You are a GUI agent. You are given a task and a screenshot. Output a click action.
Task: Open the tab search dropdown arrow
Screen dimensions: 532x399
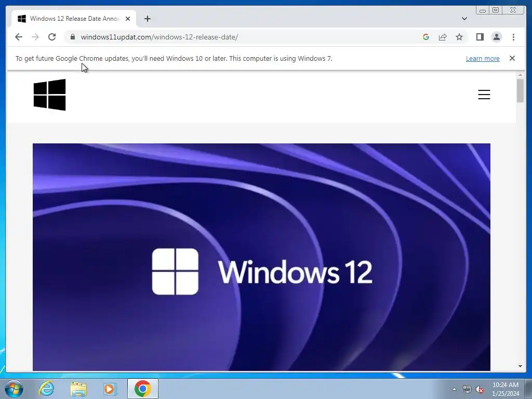click(x=464, y=19)
